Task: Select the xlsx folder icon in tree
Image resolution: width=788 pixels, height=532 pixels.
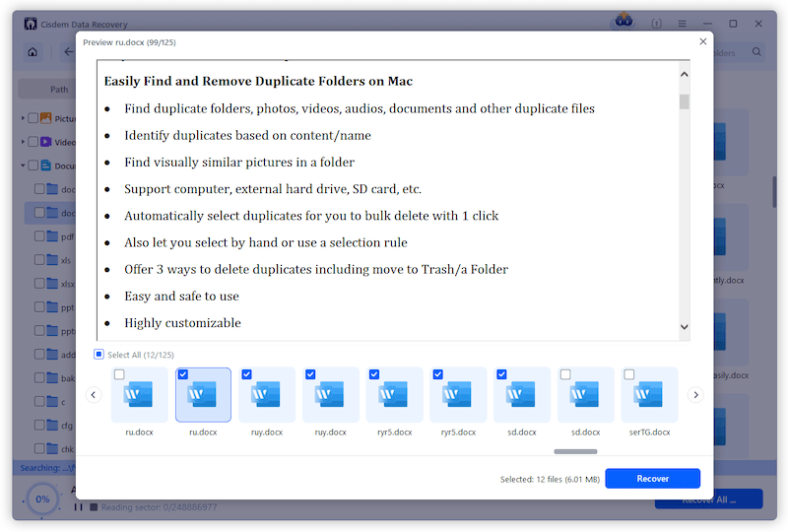Action: (x=52, y=284)
